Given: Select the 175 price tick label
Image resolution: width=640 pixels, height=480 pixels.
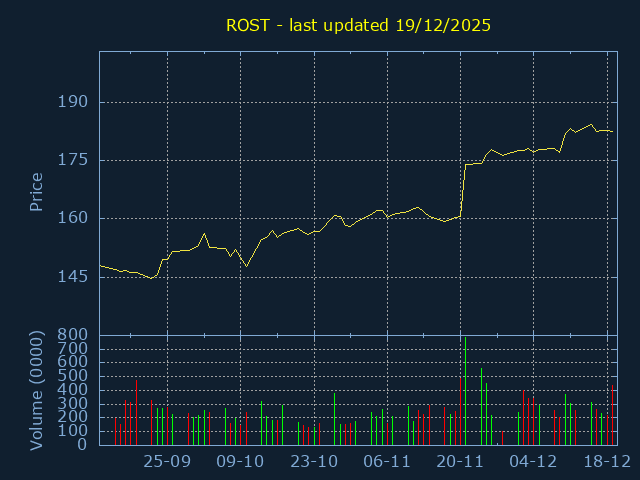Looking at the screenshot, I should (x=74, y=160).
